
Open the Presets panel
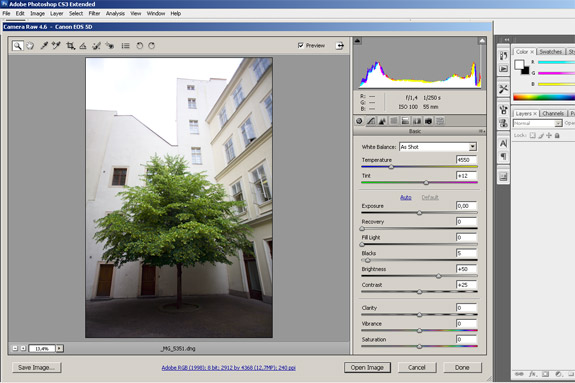pos(440,121)
